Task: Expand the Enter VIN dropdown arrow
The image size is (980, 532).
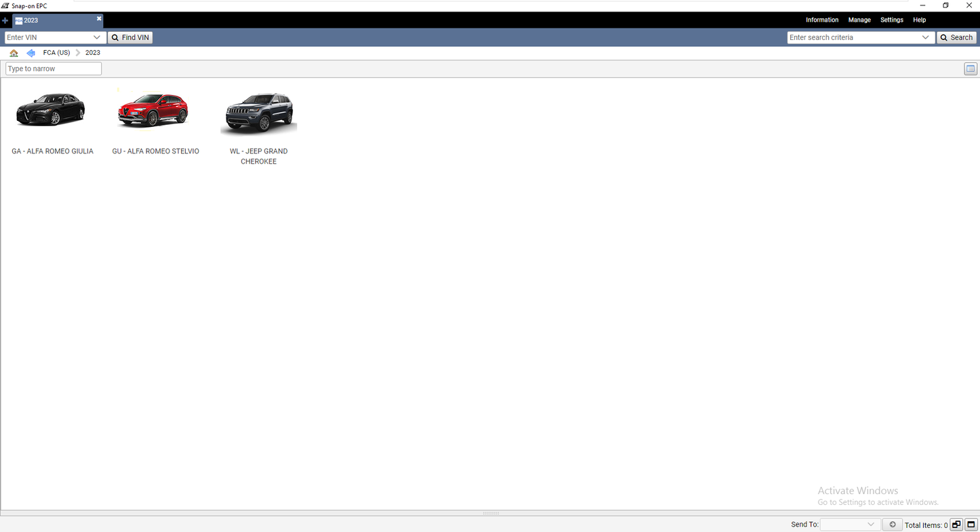Action: coord(97,37)
